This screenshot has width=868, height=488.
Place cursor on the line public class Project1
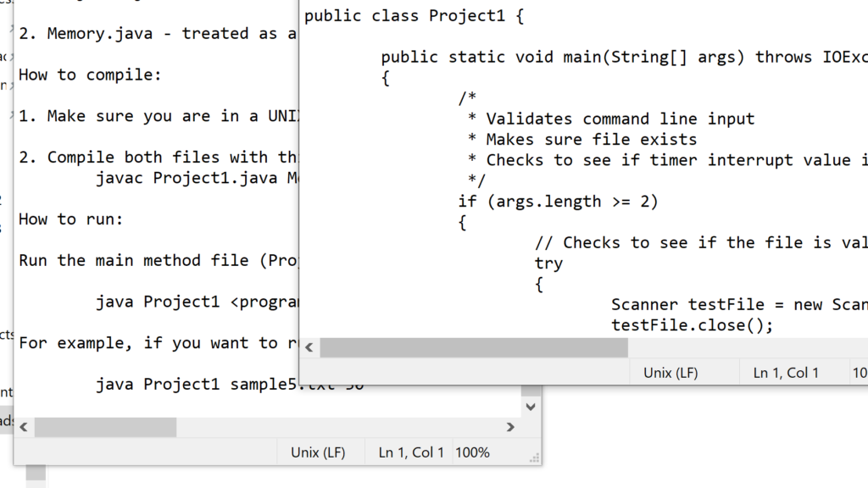(x=407, y=15)
